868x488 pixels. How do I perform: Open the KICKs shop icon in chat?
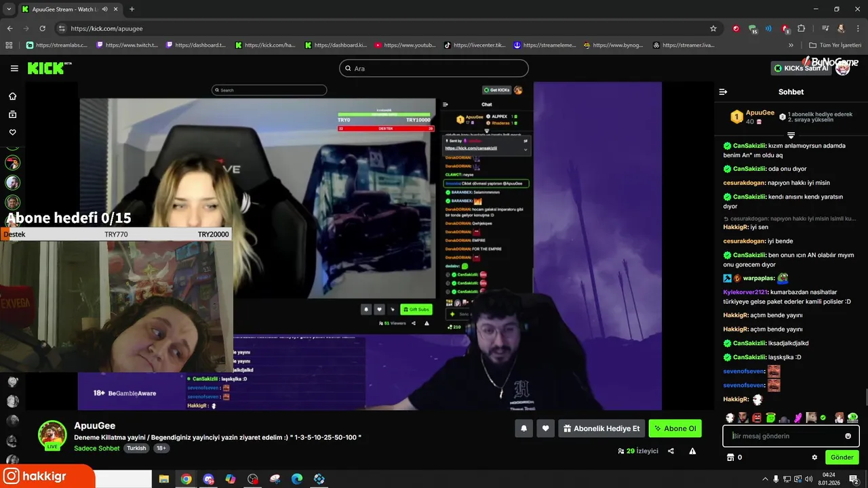click(x=730, y=457)
